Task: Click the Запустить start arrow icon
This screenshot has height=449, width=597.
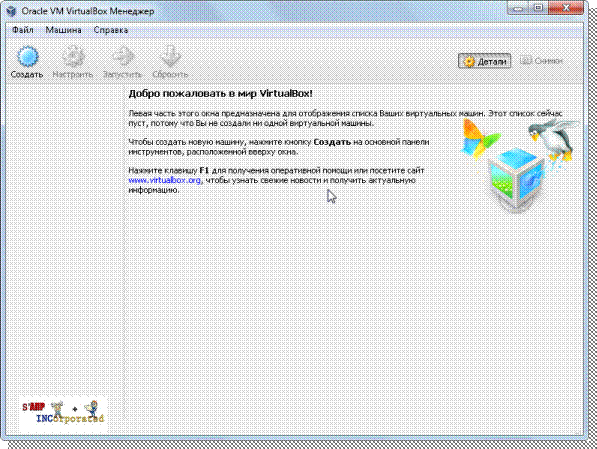Action: point(123,57)
